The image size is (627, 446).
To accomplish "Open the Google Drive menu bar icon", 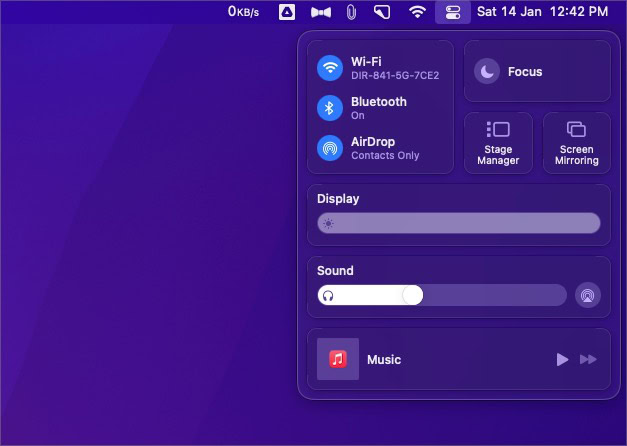I will point(287,12).
